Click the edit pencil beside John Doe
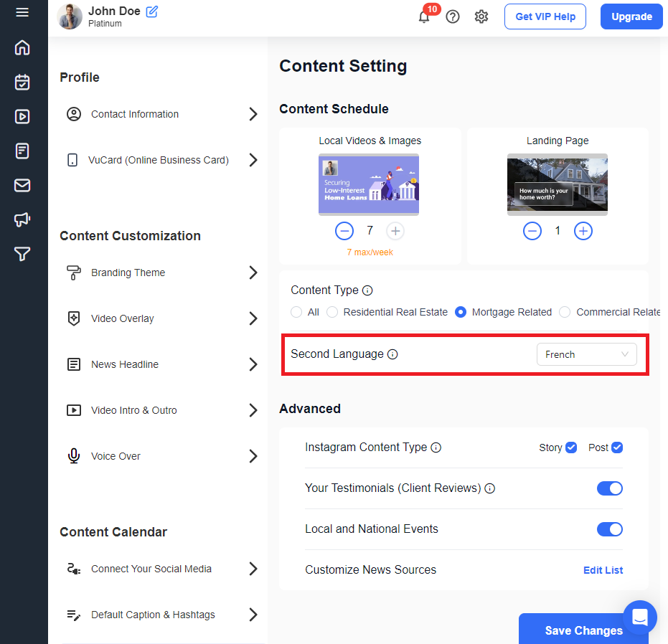The image size is (668, 644). point(152,11)
